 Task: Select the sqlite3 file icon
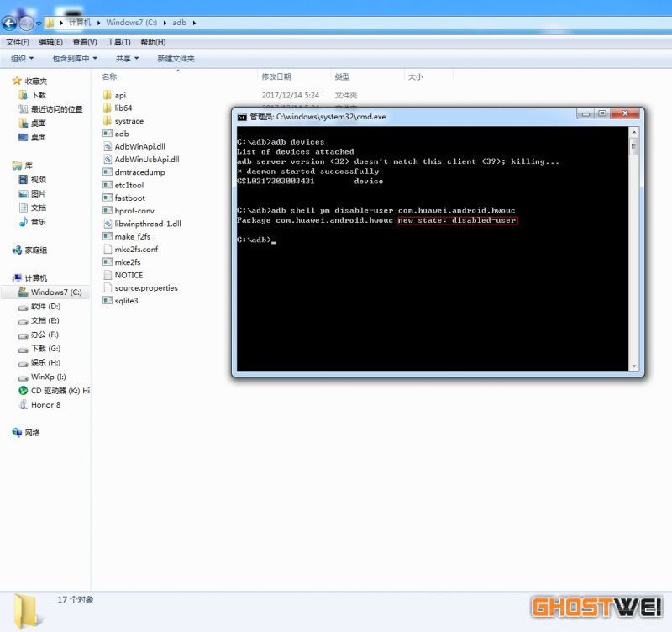[107, 301]
